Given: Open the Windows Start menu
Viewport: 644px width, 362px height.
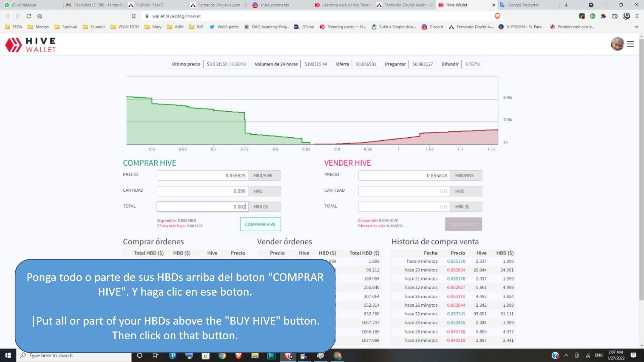Looking at the screenshot, I should 8,355.
